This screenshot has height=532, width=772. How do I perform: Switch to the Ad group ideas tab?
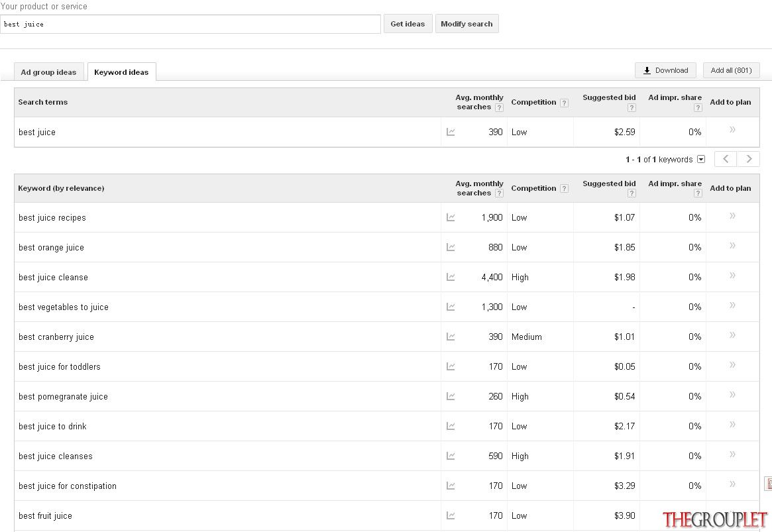click(x=49, y=72)
